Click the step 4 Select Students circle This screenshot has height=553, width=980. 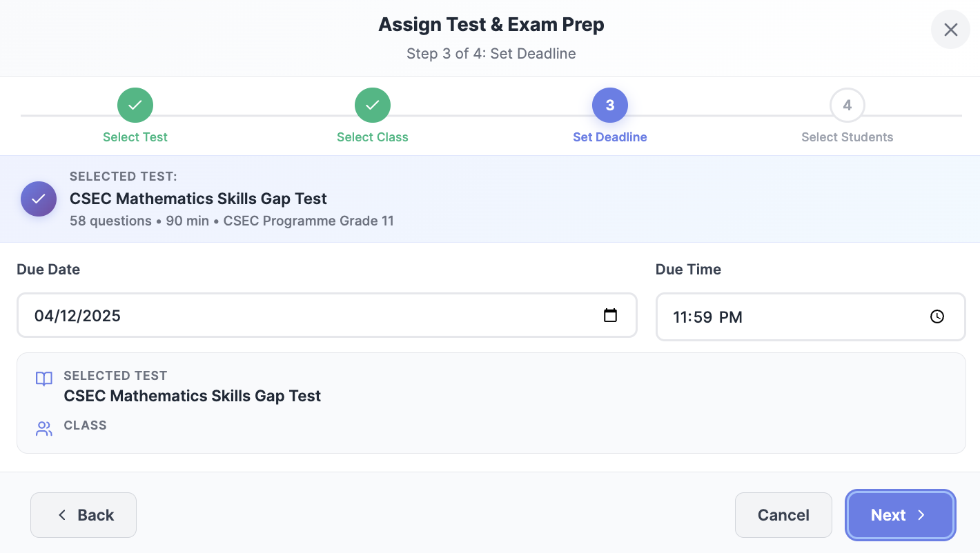pos(847,105)
